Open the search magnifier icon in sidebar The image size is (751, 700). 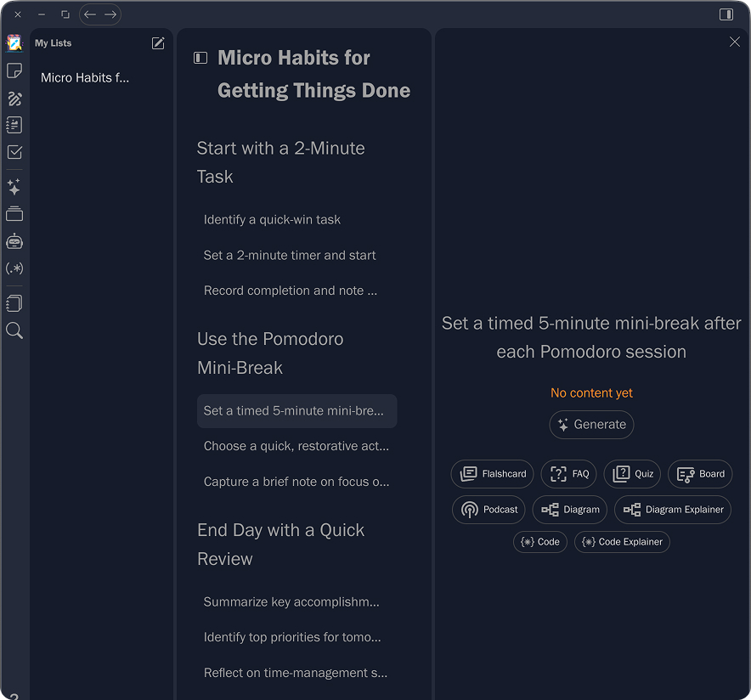point(14,330)
